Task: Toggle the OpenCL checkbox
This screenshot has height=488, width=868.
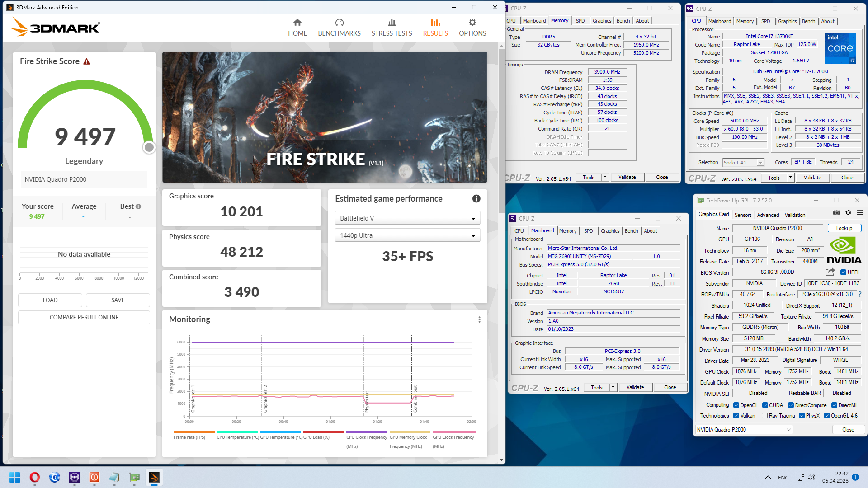Action: [736, 405]
